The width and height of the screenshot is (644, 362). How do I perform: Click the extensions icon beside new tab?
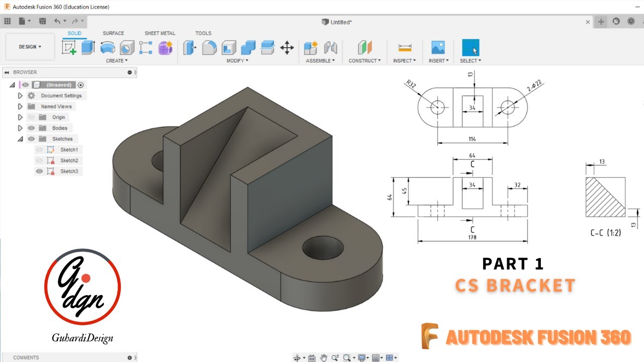(616, 21)
